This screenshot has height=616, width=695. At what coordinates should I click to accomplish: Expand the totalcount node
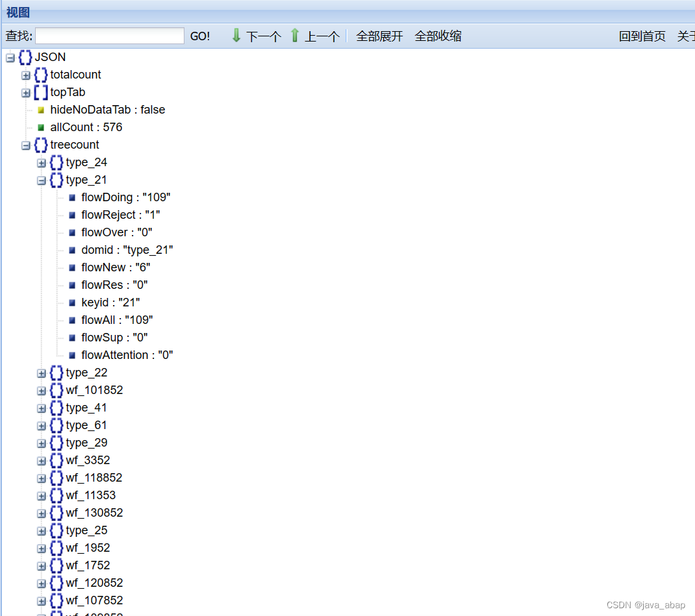click(25, 75)
